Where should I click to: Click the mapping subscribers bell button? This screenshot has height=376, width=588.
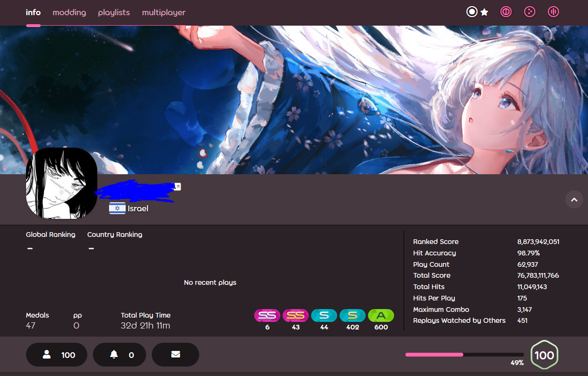click(x=120, y=355)
